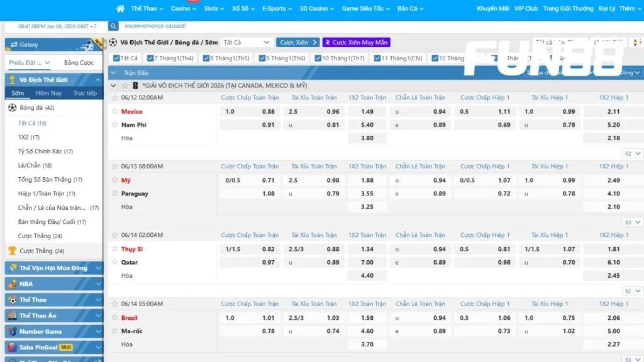644x362 pixels.
Task: Click the Cược Xiên button
Action: [x=297, y=42]
